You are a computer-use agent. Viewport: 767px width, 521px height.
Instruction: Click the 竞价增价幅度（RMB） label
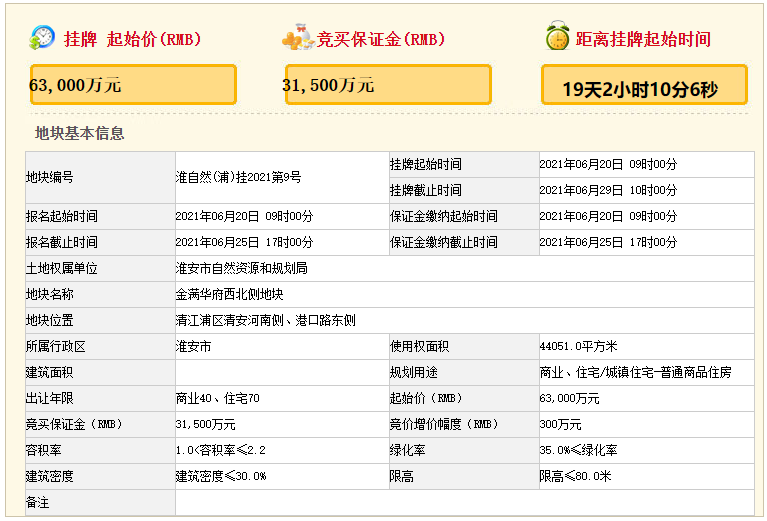click(x=444, y=424)
